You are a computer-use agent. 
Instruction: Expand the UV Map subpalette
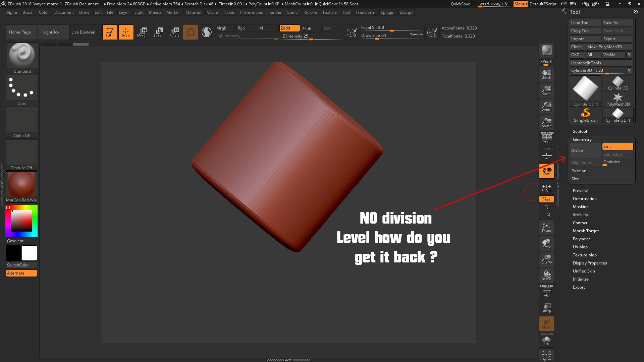[x=580, y=247]
